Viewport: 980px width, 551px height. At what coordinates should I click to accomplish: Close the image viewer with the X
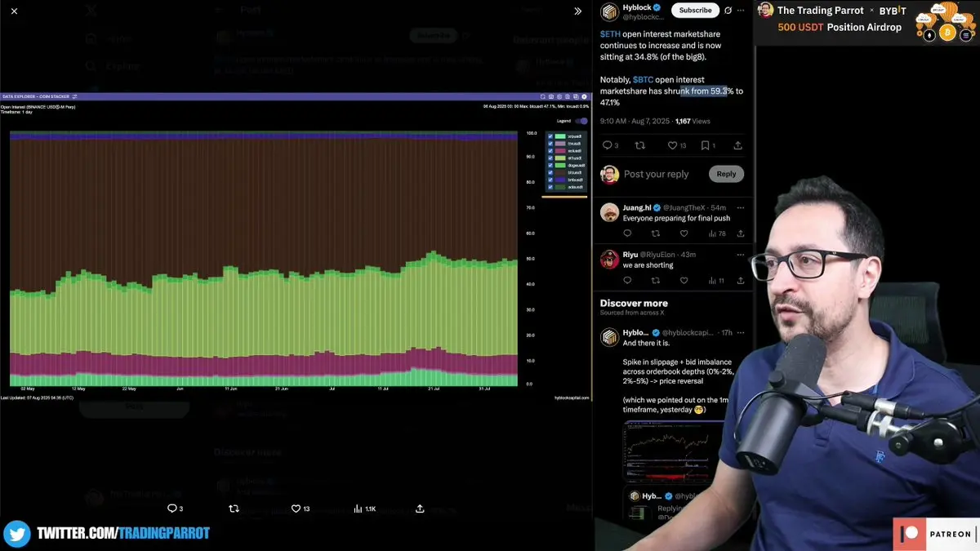[14, 11]
